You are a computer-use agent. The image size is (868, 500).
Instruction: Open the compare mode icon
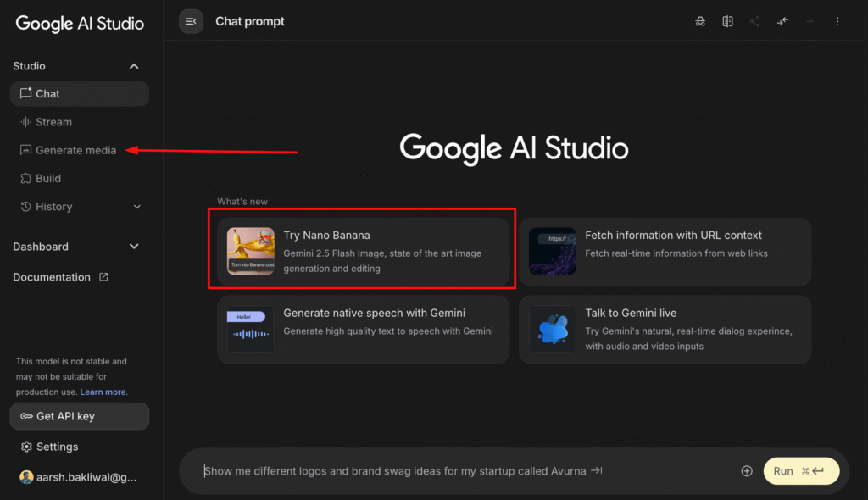pyautogui.click(x=727, y=21)
